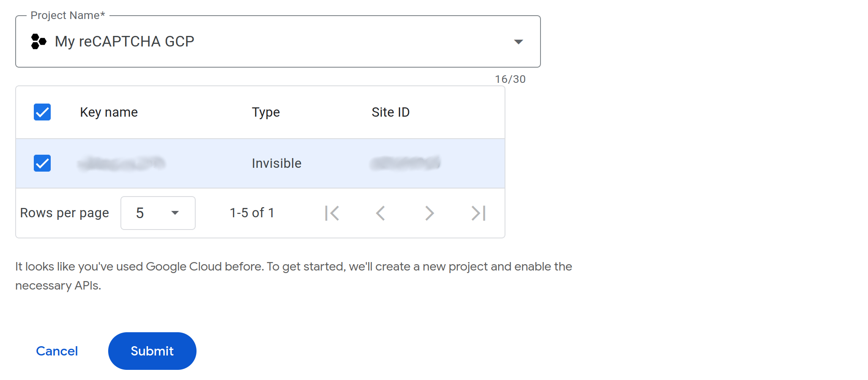Click the blurred key name in the row
Viewport: 868px width, 380px height.
click(122, 163)
